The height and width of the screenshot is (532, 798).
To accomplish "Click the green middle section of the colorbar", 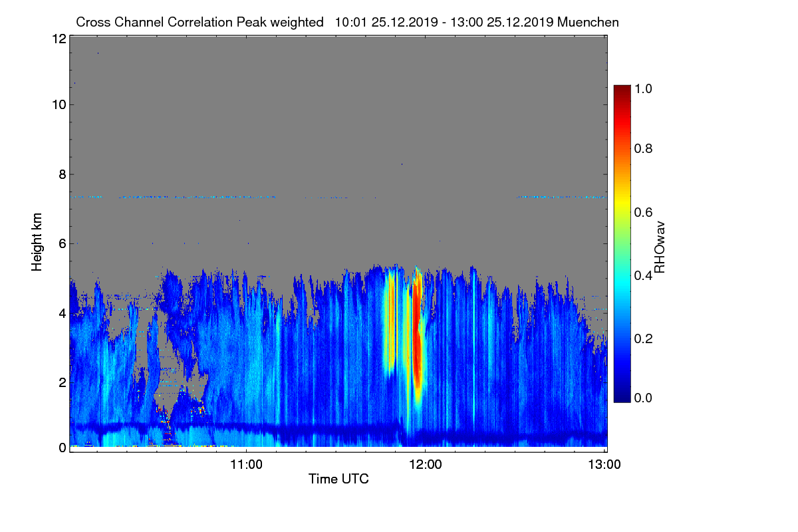I will [x=622, y=244].
